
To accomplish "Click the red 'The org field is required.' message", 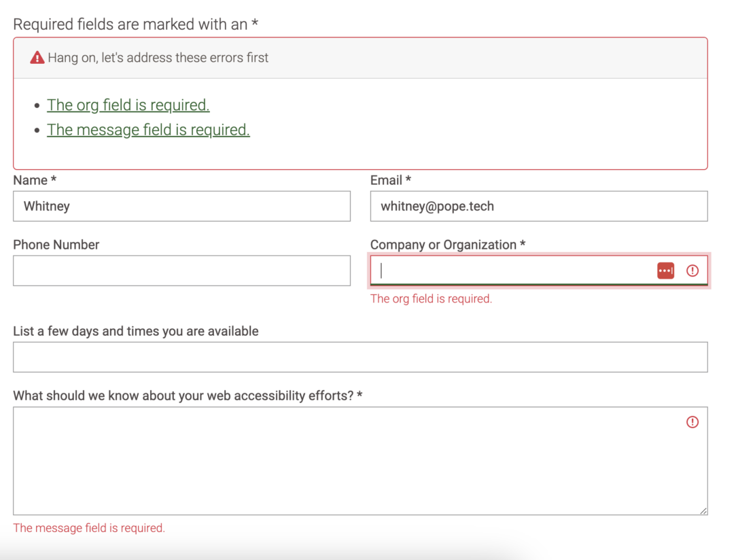I will [431, 298].
